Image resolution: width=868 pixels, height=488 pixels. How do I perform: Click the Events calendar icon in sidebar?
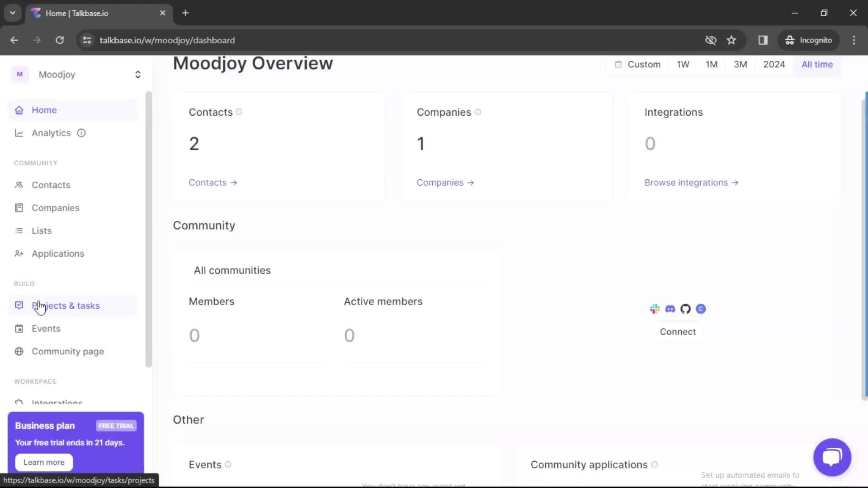(x=19, y=328)
